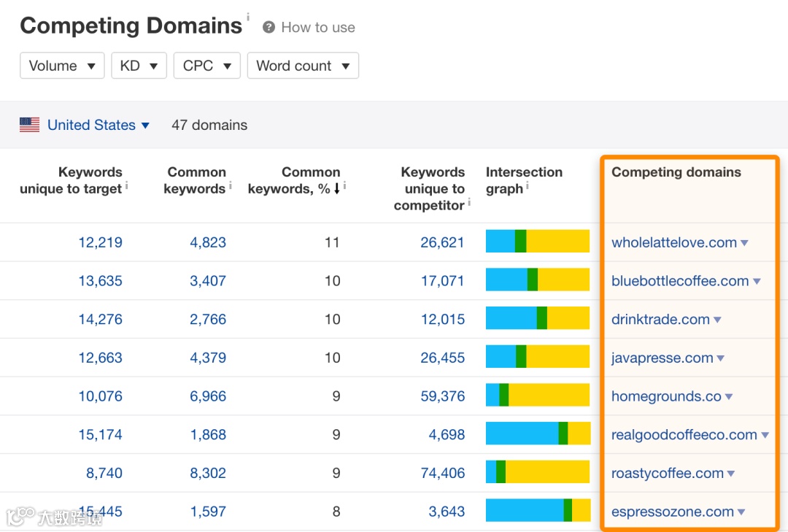Click the 74,406 competitor keywords value
Viewport: 788px width, 532px height.
(442, 473)
